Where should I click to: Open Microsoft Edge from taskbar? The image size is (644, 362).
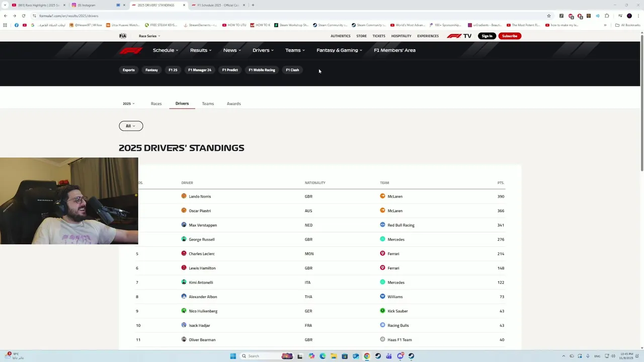pos(323,356)
